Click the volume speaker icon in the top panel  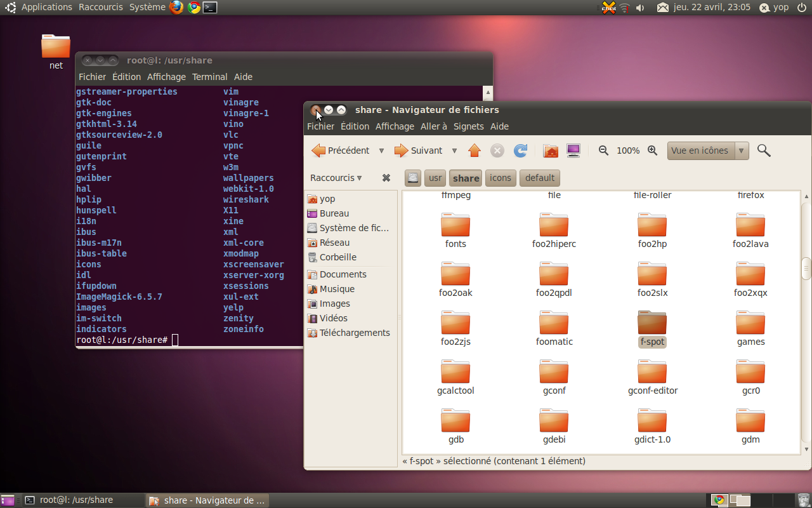[640, 8]
